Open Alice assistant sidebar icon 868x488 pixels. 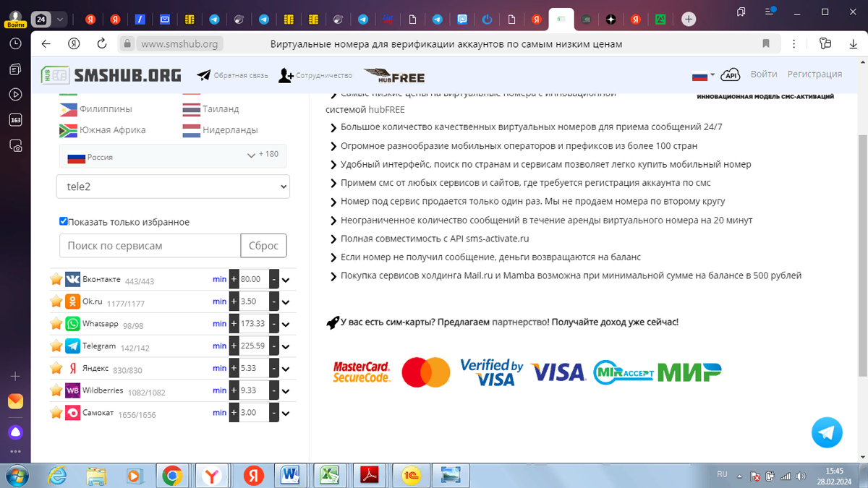click(15, 432)
